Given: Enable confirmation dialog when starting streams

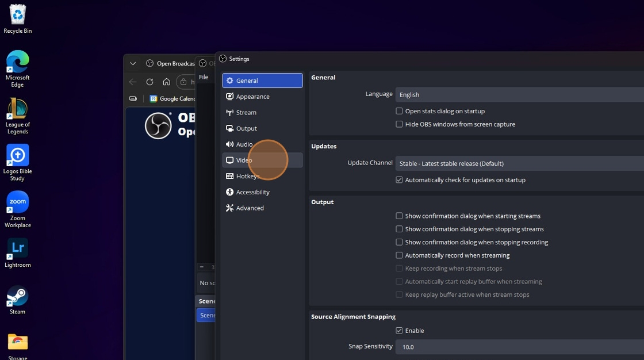Looking at the screenshot, I should [399, 216].
